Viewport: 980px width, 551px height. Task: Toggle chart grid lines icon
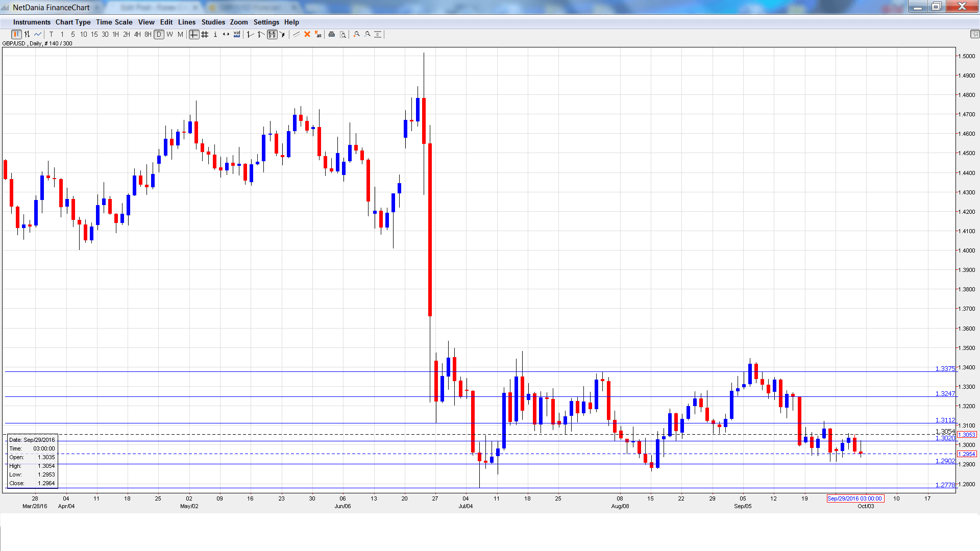(x=205, y=35)
